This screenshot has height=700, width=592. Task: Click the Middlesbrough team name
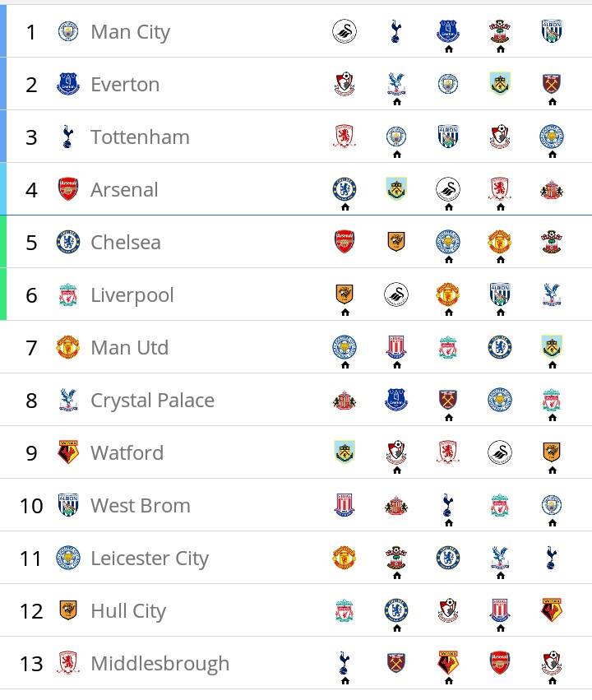160,664
